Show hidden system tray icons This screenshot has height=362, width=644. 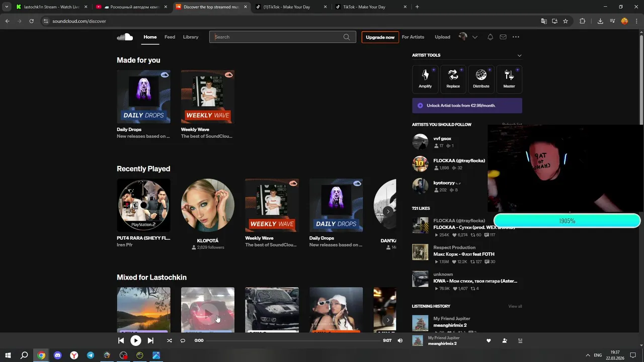click(588, 355)
